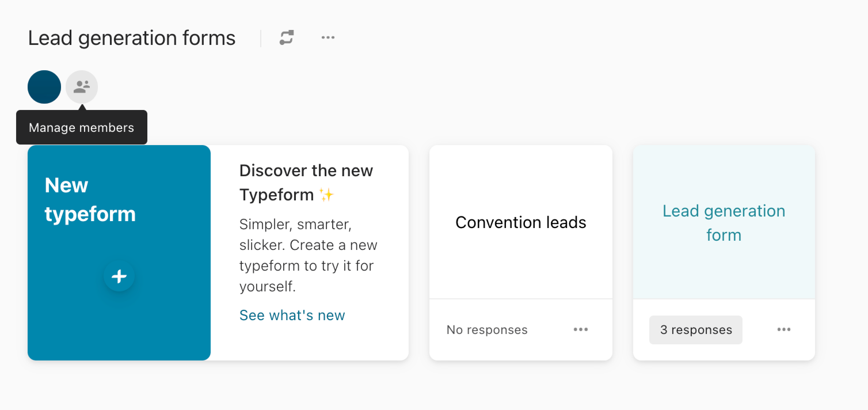Viewport: 868px width, 410px height.
Task: Click the workspace sync arrows icon
Action: (286, 37)
